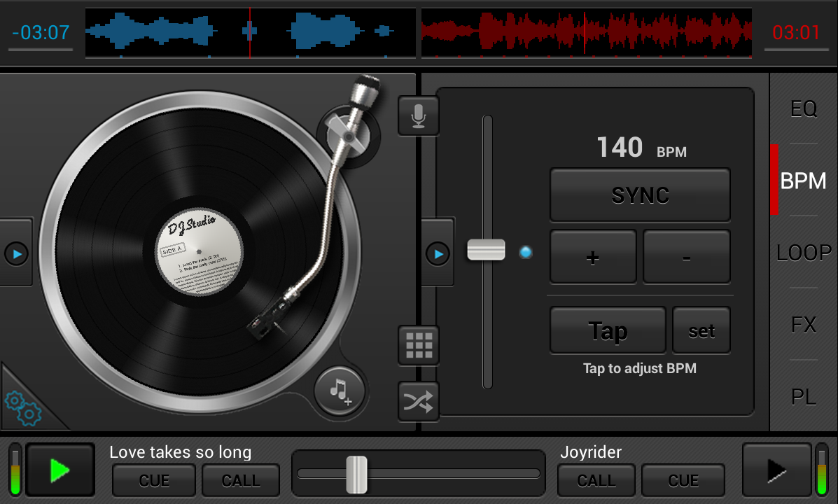This screenshot has width=838, height=504.
Task: Click CALL for Love takes so long
Action: point(241,480)
